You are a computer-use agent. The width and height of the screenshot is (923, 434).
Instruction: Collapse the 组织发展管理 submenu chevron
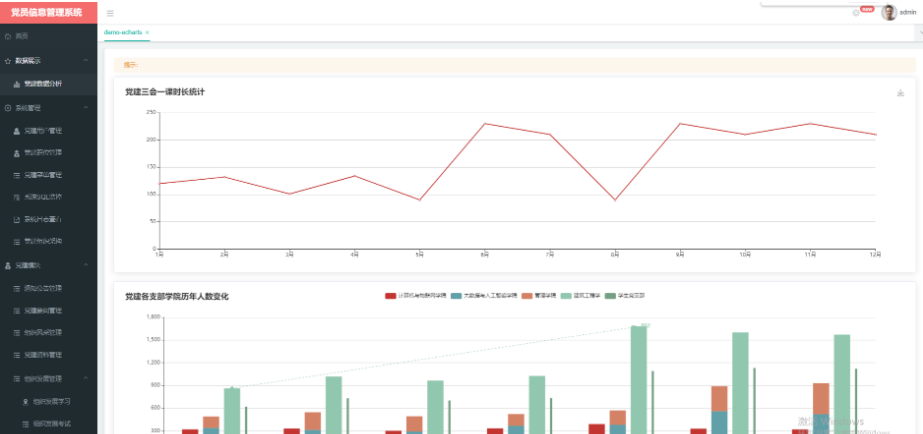[86, 378]
